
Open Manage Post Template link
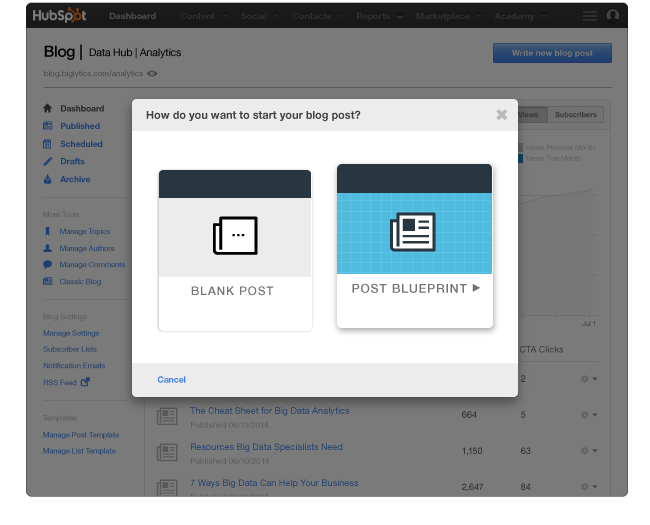coord(81,435)
